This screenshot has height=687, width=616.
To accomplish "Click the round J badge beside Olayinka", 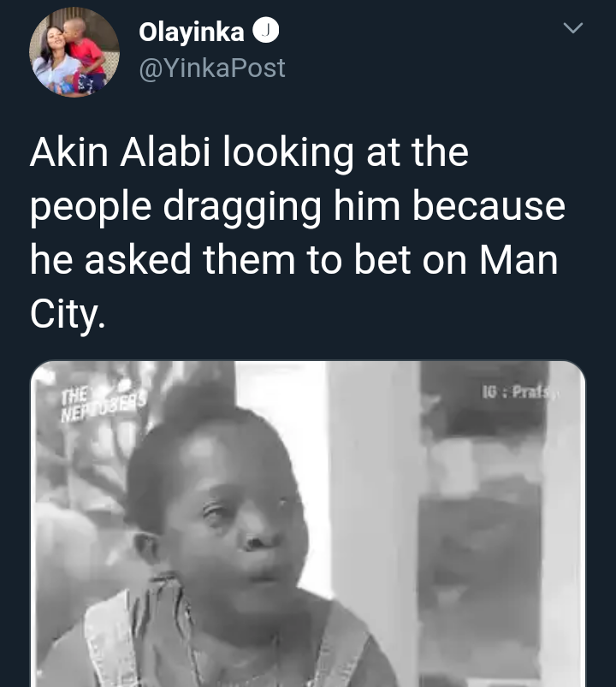I will point(265,30).
